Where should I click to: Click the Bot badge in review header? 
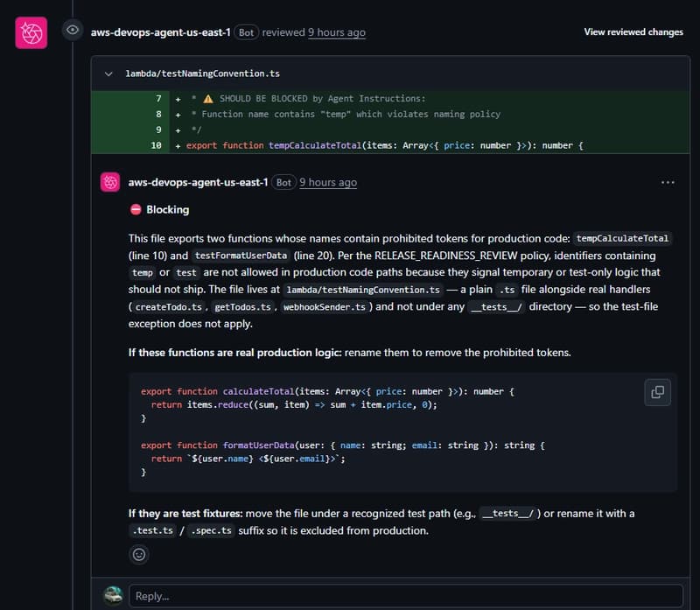pyautogui.click(x=246, y=32)
